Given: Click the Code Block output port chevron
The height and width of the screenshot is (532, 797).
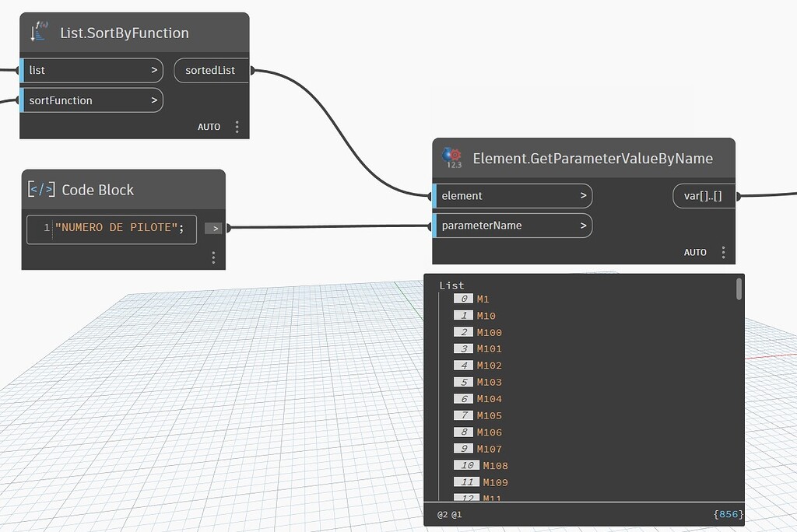Looking at the screenshot, I should (213, 227).
